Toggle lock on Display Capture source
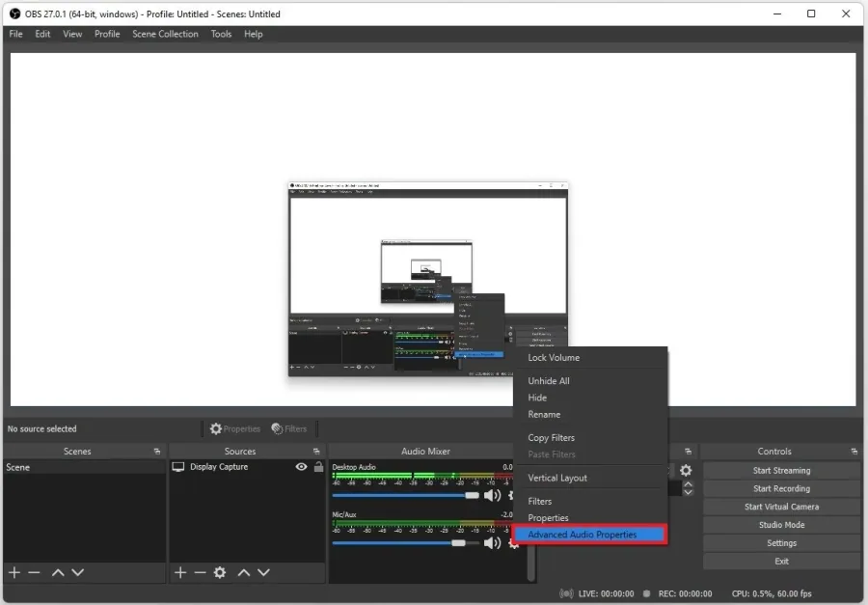This screenshot has width=868, height=605. (x=318, y=466)
